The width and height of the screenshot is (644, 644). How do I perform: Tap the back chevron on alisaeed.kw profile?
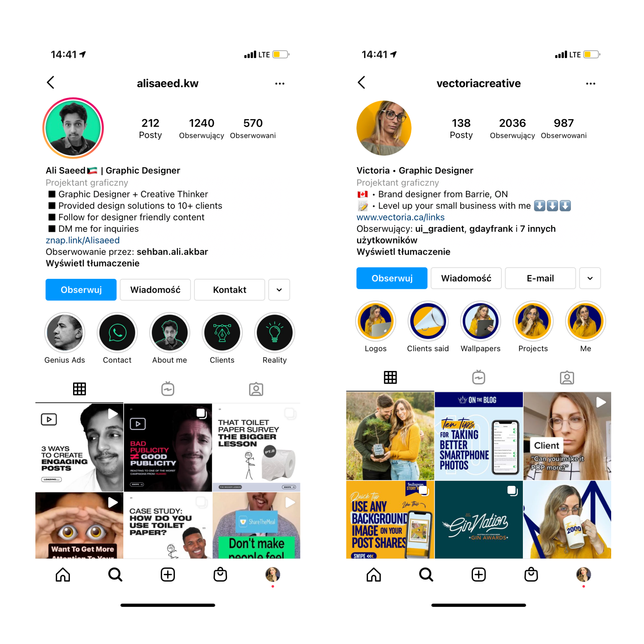point(51,82)
